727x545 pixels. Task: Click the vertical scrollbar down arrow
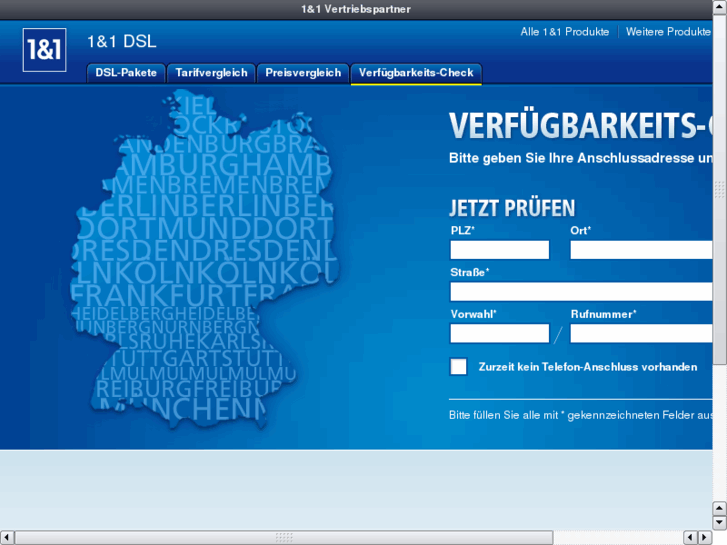(x=720, y=523)
